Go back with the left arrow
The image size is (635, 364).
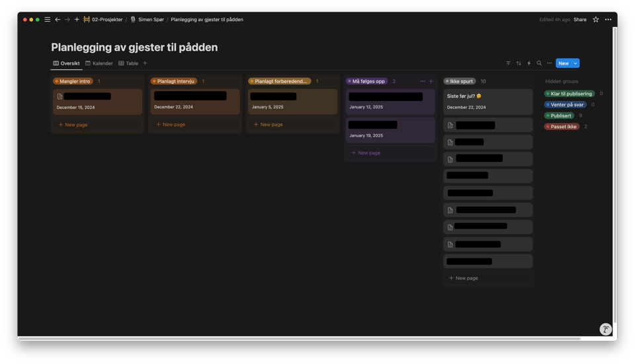coord(58,20)
